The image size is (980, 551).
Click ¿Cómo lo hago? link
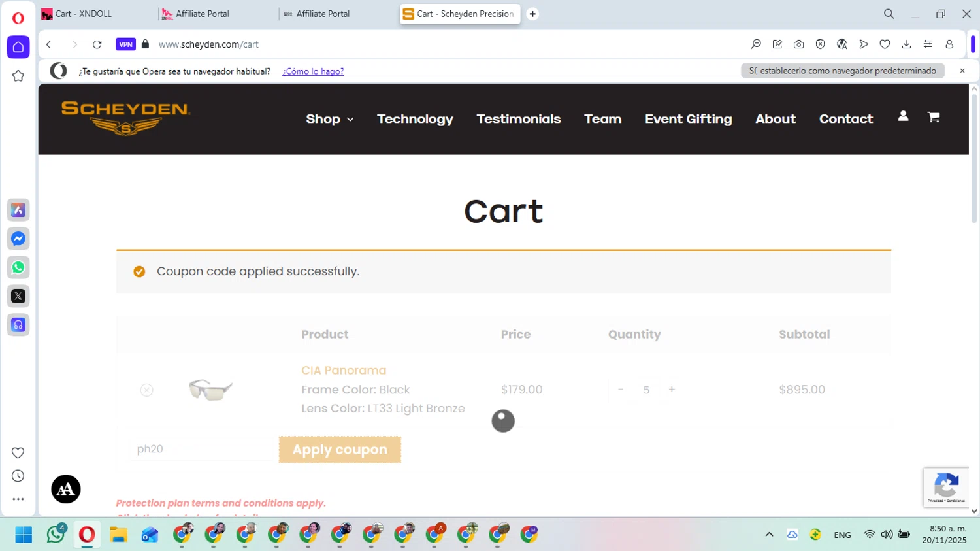313,71
